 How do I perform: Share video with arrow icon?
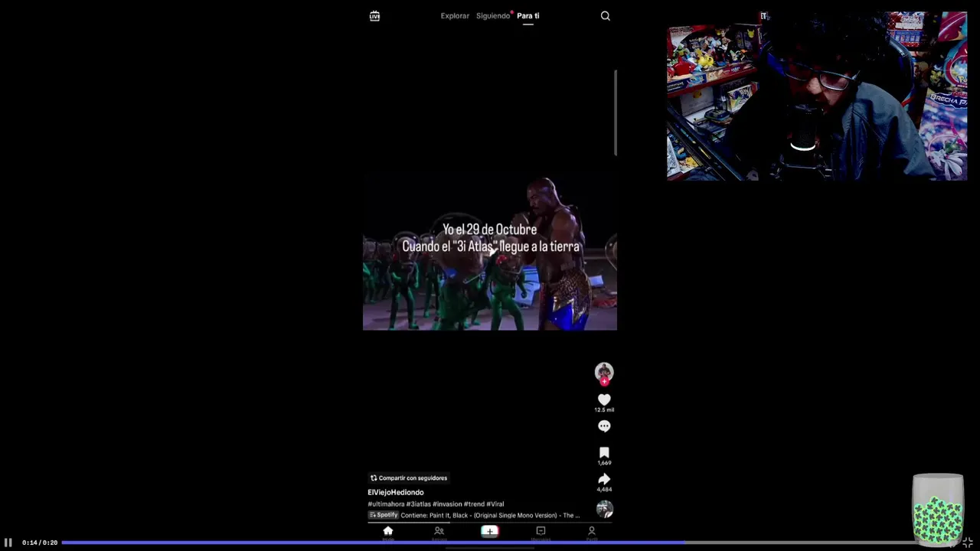pyautogui.click(x=604, y=479)
